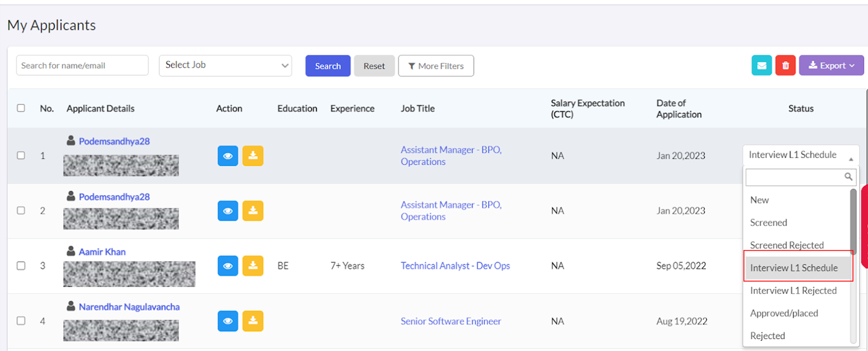Check the box for Aamir Khan row
Viewport: 868px width, 351px height.
(x=21, y=266)
